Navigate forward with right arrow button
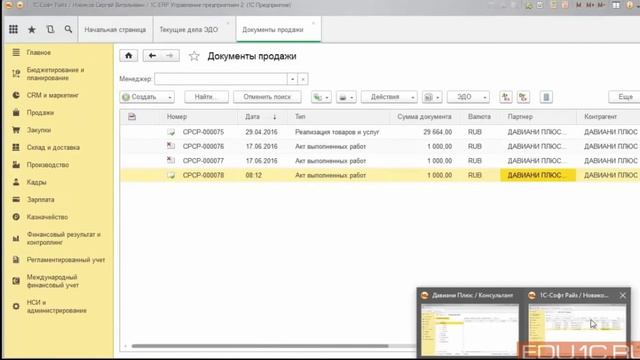640x360 pixels. 170,56
